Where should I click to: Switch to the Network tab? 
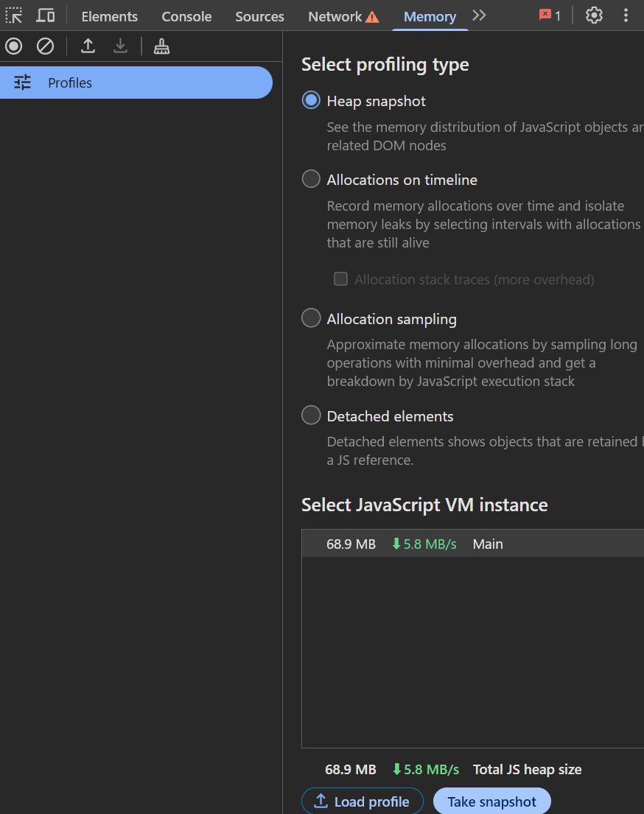(343, 17)
